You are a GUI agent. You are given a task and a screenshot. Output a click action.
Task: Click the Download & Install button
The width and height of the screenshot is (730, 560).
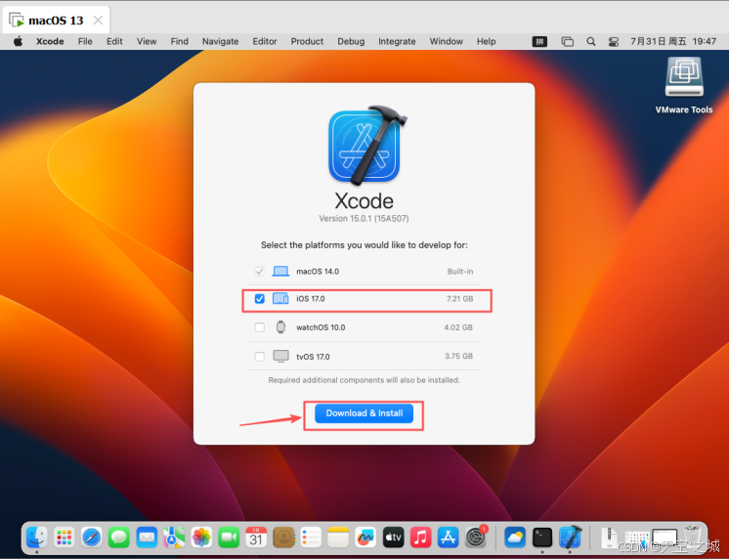tap(365, 413)
